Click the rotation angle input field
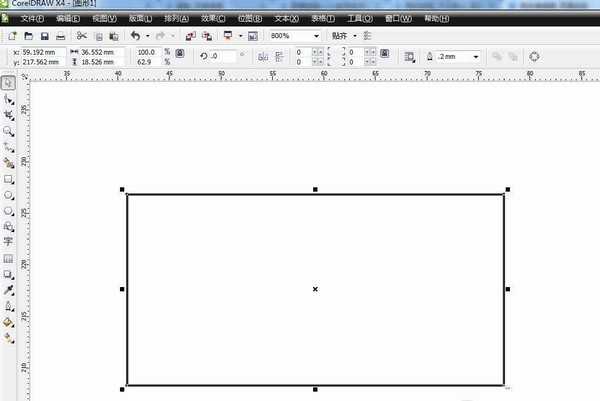Viewport: 600px width, 401px height. point(222,56)
